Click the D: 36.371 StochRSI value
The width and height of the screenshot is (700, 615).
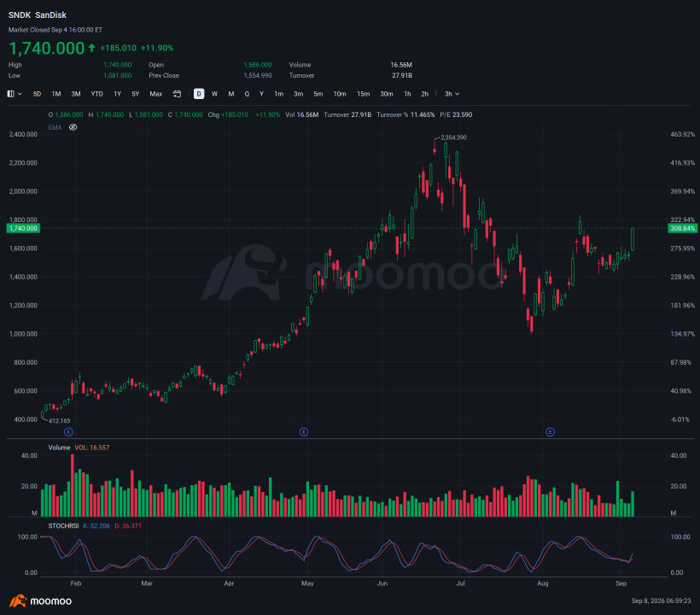click(x=128, y=525)
